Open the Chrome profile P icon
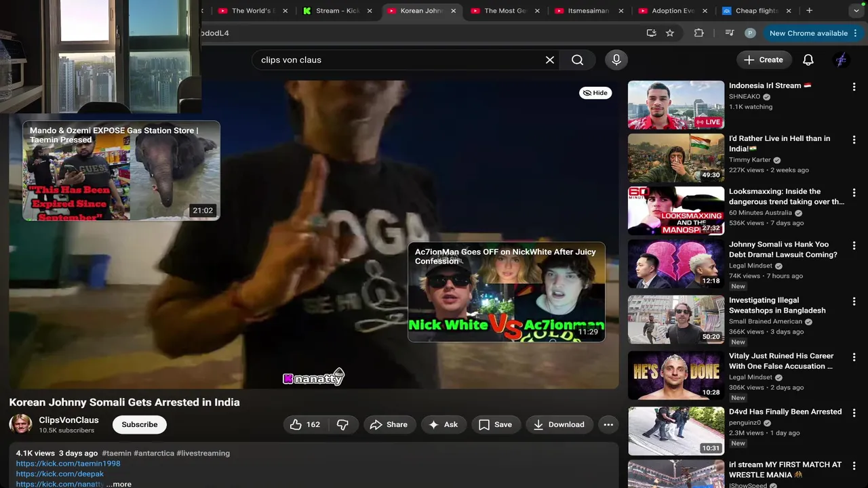Image resolution: width=868 pixels, height=488 pixels. point(750,33)
